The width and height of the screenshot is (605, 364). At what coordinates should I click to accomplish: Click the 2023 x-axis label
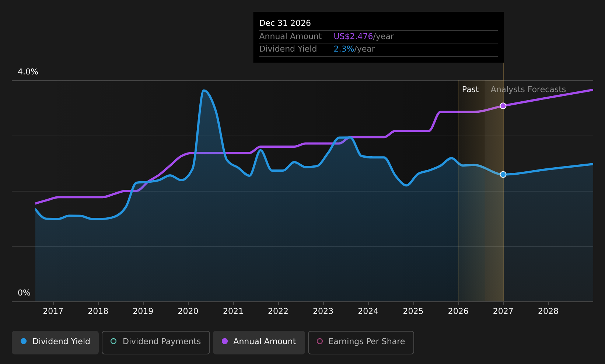[x=323, y=311]
